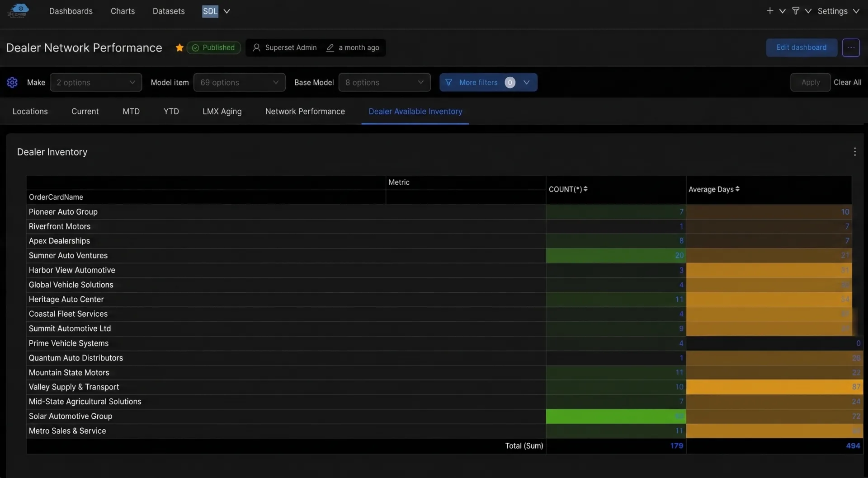Viewport: 868px width, 478px height.
Task: Switch to the YTD tab
Action: pyautogui.click(x=171, y=111)
